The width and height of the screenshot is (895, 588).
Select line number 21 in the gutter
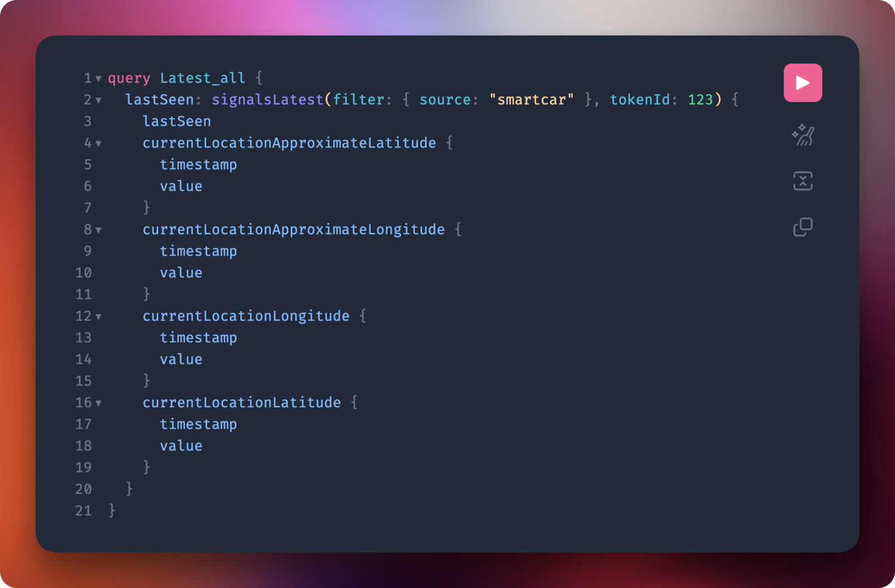[83, 511]
